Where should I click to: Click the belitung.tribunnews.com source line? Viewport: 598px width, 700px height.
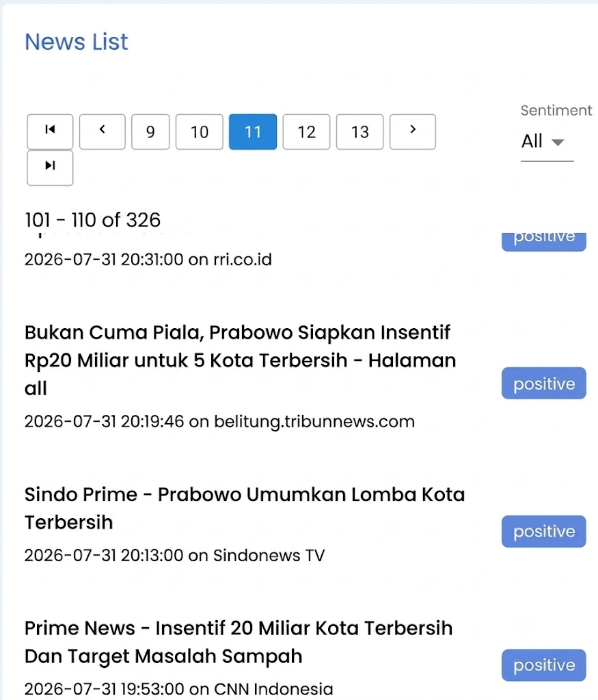pos(219,421)
